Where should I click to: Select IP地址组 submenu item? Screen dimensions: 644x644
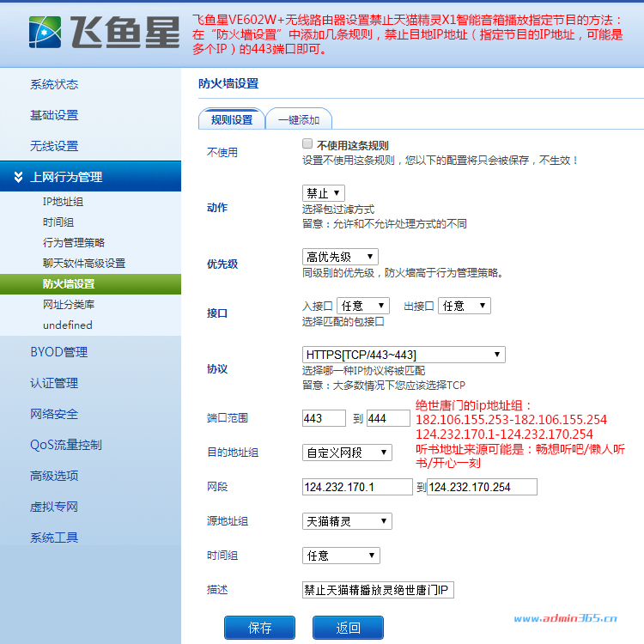63,202
